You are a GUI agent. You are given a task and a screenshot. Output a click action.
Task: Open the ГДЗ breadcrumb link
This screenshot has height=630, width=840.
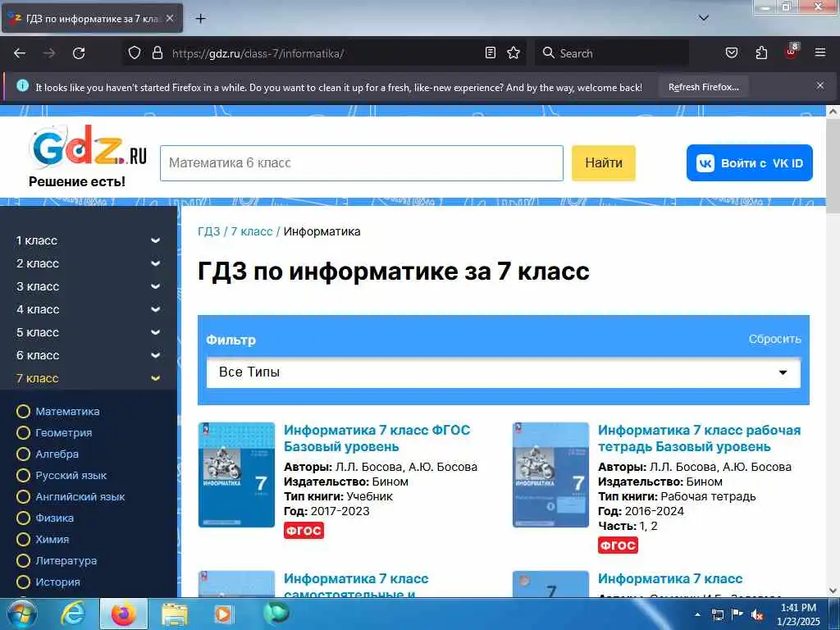(x=209, y=231)
